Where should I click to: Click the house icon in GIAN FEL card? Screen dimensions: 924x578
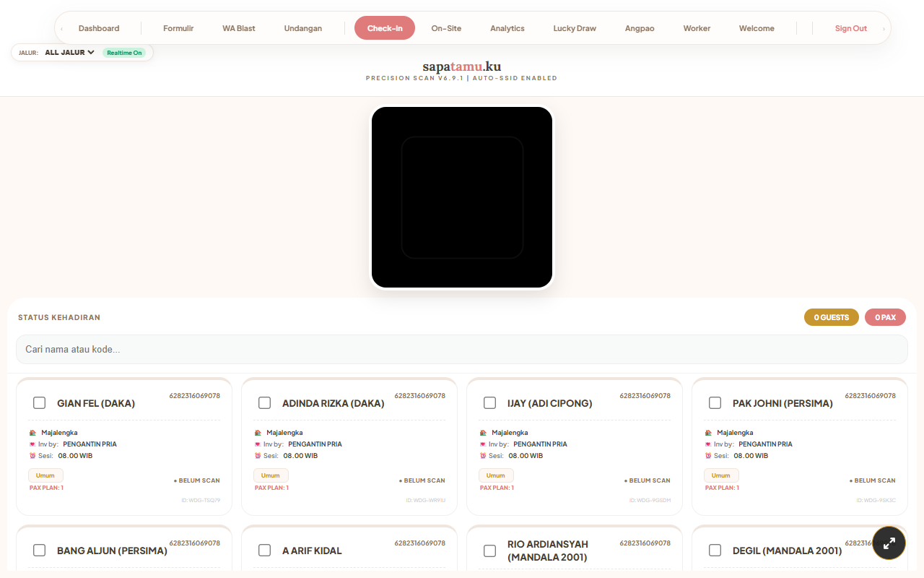[32, 433]
